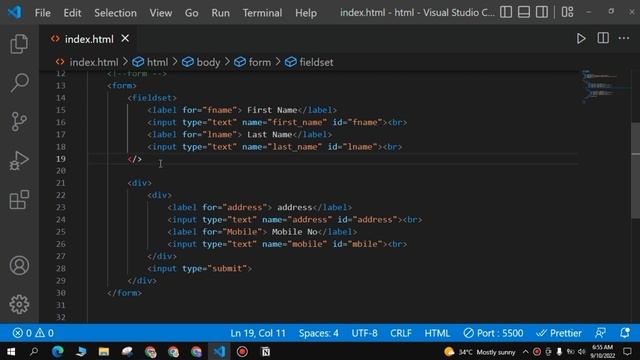This screenshot has width=640, height=360.
Task: Open the Run and Debug view
Action: tap(19, 160)
